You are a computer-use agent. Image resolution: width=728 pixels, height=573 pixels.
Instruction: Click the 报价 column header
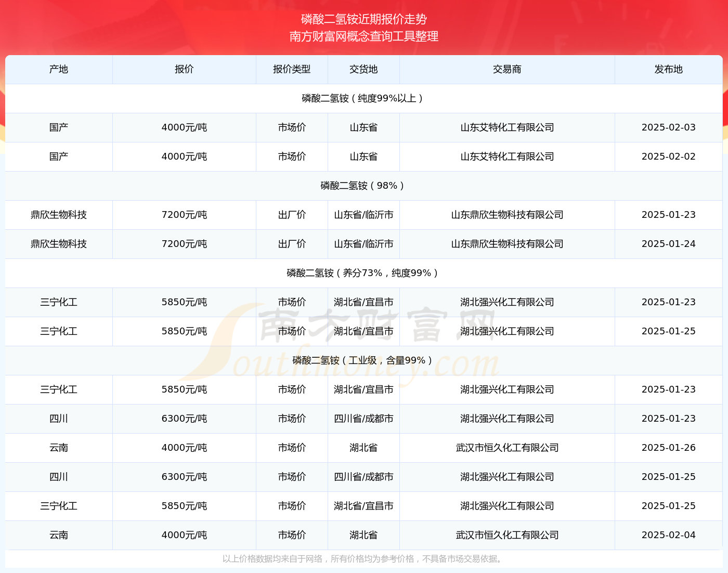pos(184,69)
